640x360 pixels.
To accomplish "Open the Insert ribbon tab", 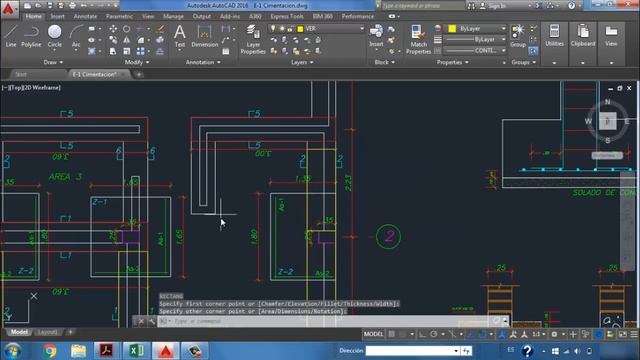I will [58, 16].
